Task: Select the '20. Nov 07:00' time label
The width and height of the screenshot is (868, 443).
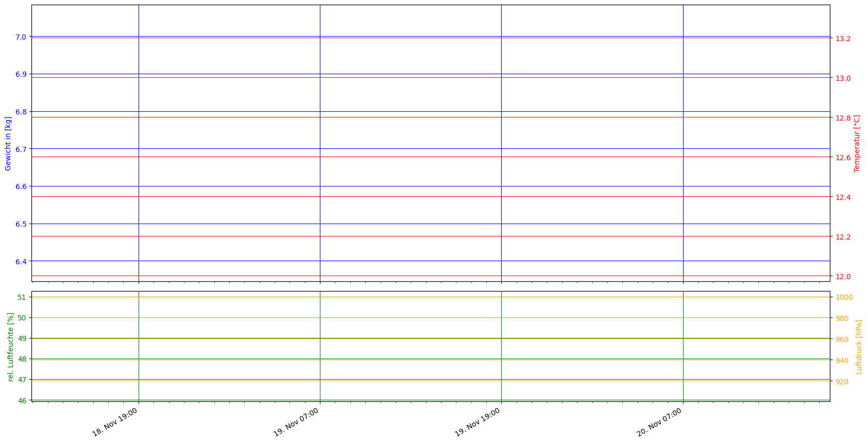Action: pos(660,422)
